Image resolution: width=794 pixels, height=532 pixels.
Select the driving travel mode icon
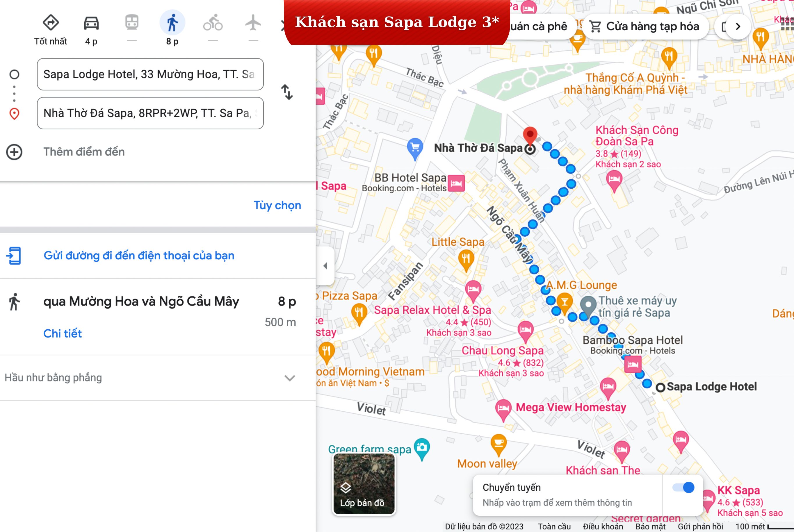[x=91, y=23]
